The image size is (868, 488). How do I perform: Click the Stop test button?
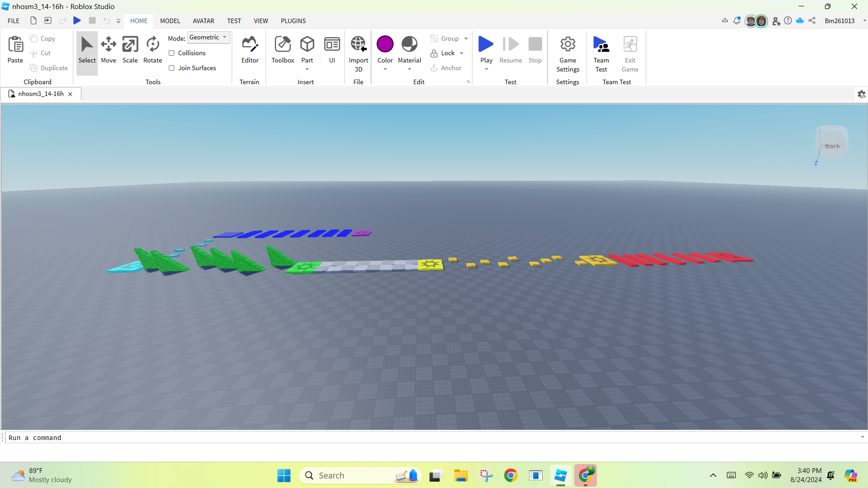click(x=535, y=51)
